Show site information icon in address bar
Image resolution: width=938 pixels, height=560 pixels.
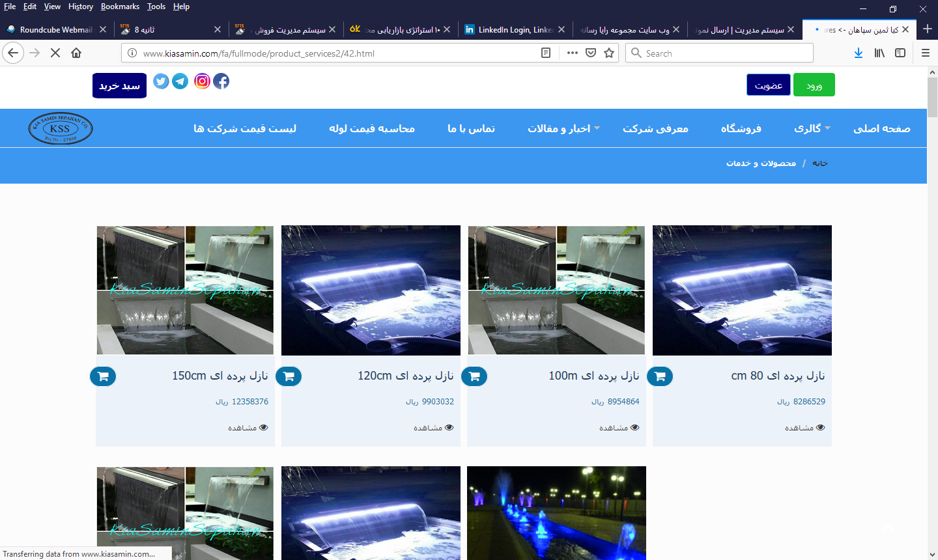(x=132, y=53)
